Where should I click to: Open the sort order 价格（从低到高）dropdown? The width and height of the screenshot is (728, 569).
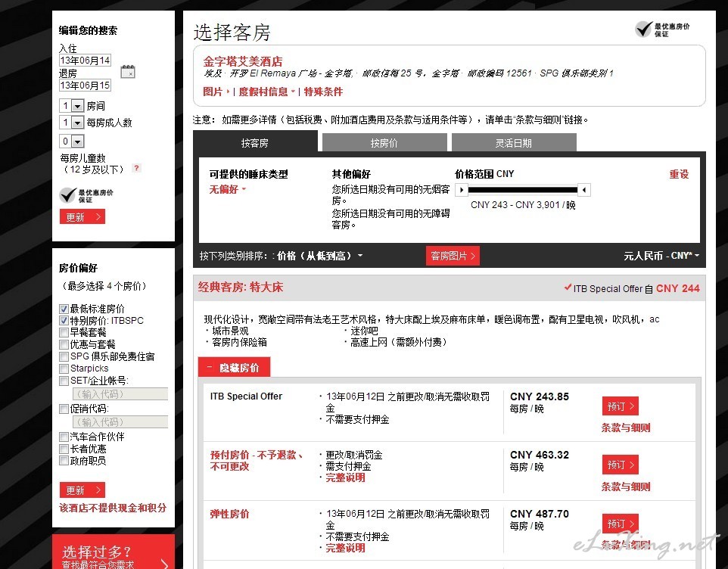coord(320,256)
